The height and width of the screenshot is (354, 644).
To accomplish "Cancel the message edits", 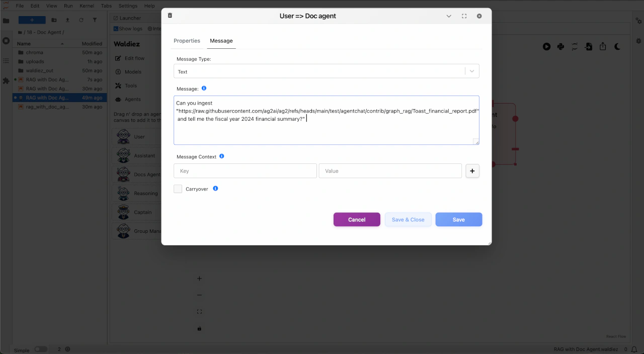I will click(x=357, y=219).
